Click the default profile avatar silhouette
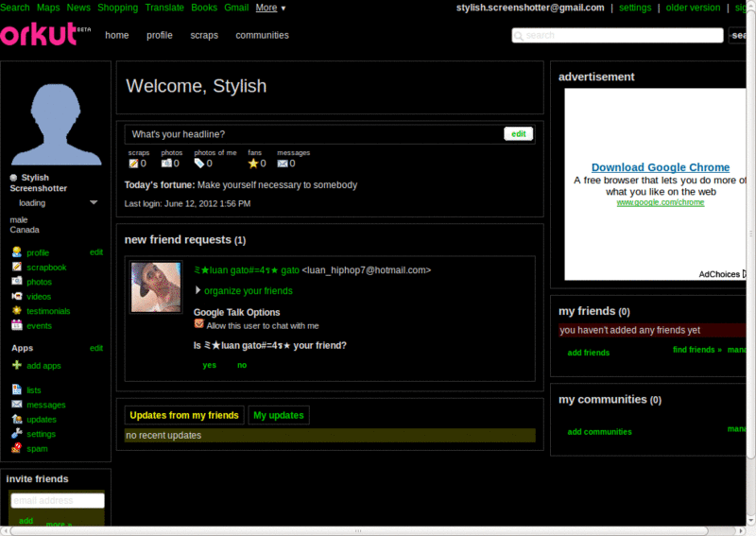The height and width of the screenshot is (536, 756). (x=56, y=125)
